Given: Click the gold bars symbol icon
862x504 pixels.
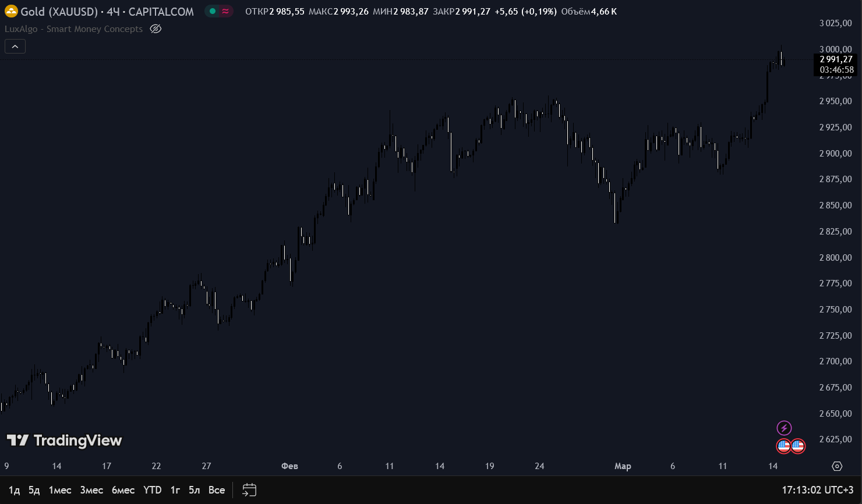Looking at the screenshot, I should [x=11, y=12].
